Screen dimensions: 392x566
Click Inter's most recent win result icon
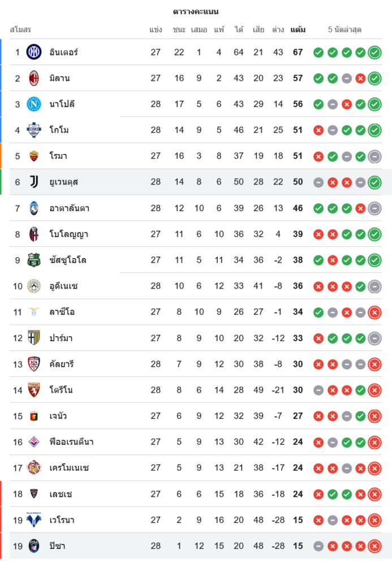pyautogui.click(x=374, y=53)
